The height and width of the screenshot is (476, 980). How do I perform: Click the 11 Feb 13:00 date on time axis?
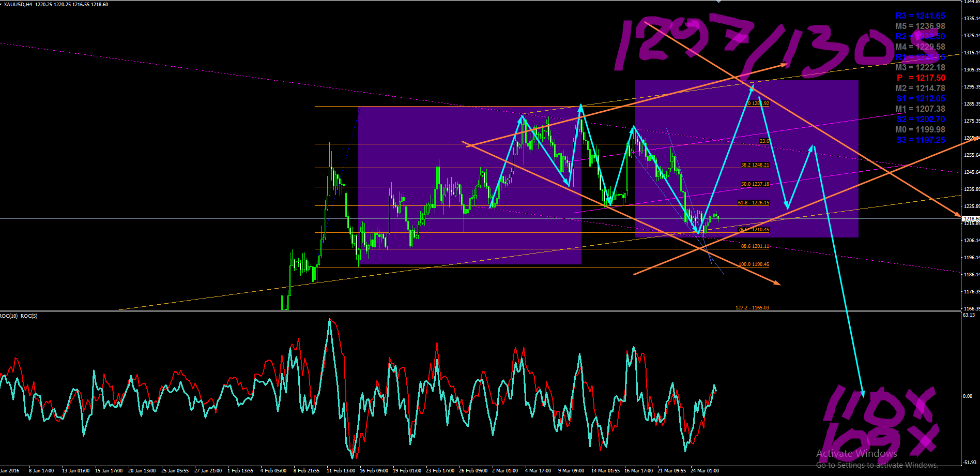(341, 471)
